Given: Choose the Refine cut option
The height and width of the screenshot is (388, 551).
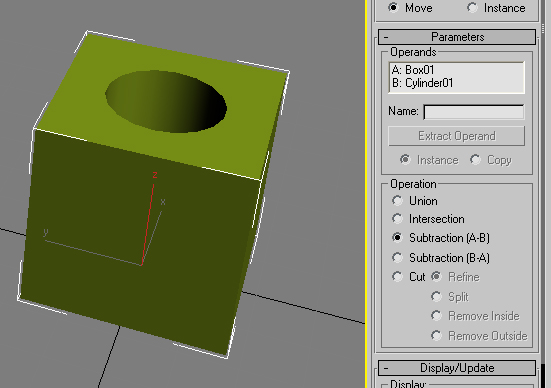Looking at the screenshot, I should click(436, 277).
